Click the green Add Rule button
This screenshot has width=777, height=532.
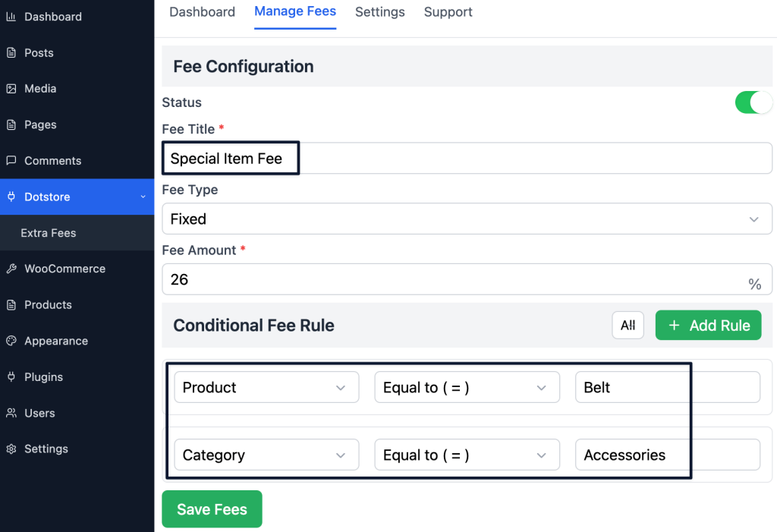click(708, 325)
